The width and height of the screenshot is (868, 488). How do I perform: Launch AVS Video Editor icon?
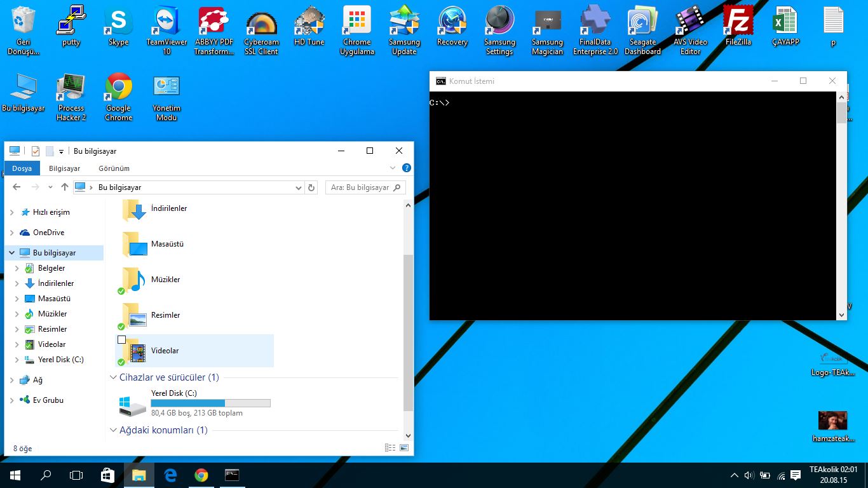tap(690, 30)
